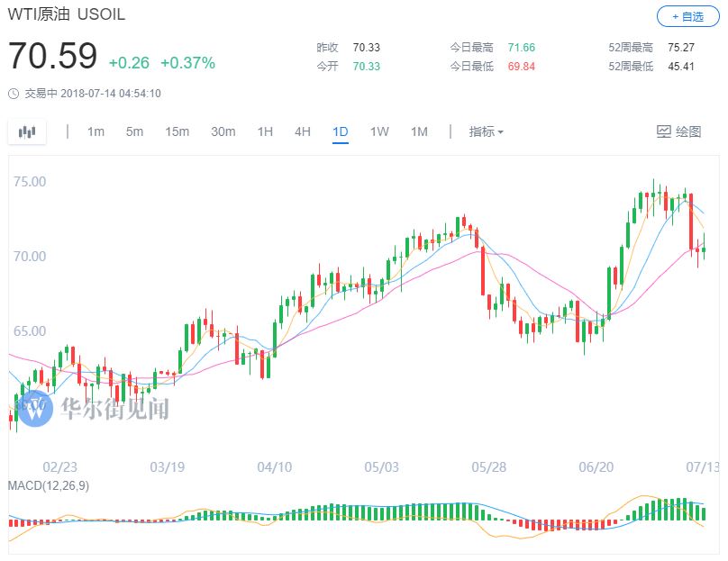Open the 绘图 drawing tools

click(x=678, y=131)
